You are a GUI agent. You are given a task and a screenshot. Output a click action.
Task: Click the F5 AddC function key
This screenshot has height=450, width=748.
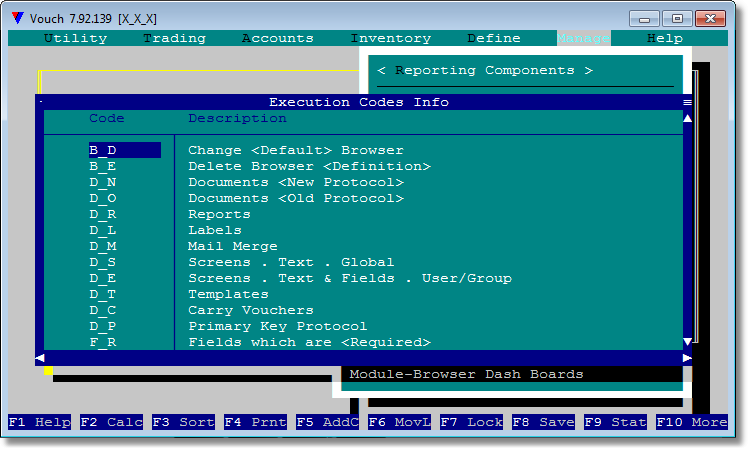[327, 422]
